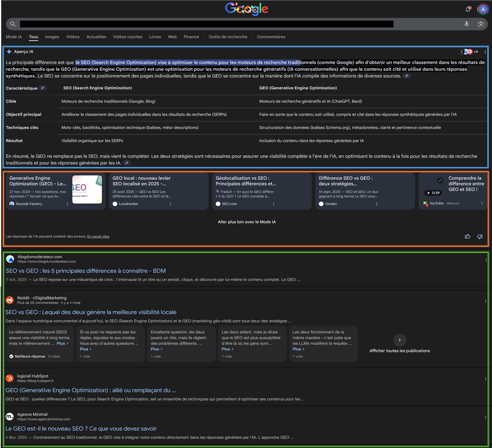Expand Plus on Les deux fonctionnent answer
The width and height of the screenshot is (492, 448).
[298, 349]
